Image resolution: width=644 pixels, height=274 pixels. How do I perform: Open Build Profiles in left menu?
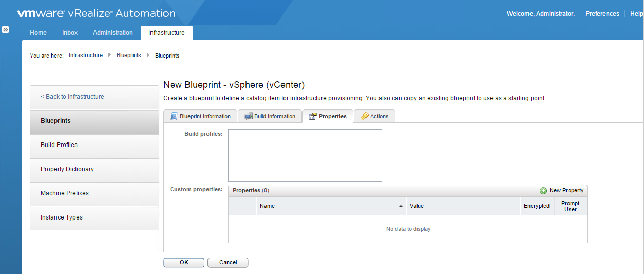tap(94, 145)
